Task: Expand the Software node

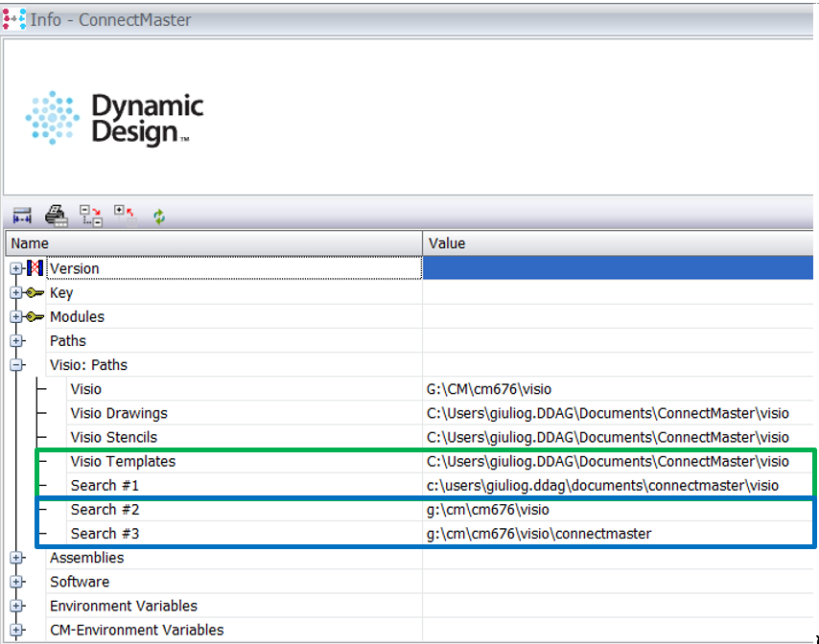Action: [16, 582]
